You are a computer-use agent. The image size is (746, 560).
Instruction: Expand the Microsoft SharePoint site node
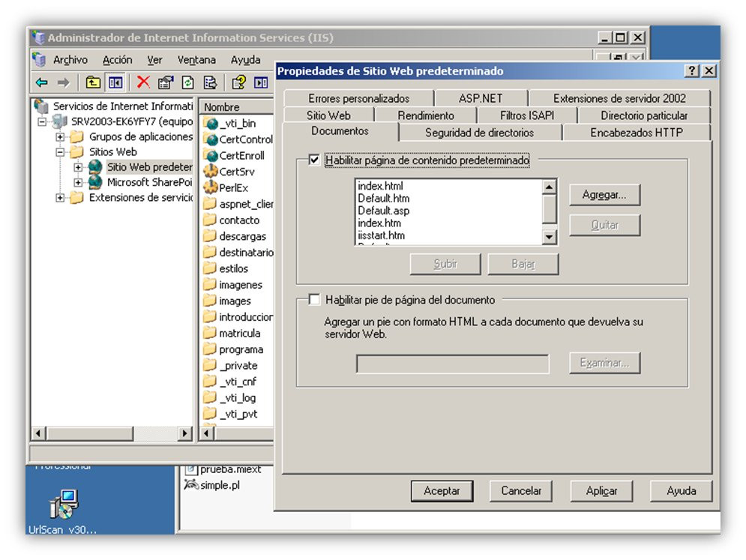78,183
